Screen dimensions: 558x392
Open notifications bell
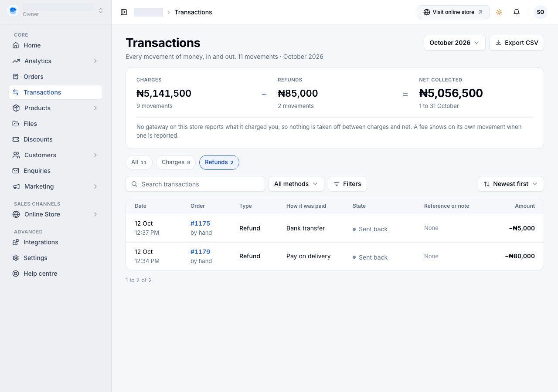coord(517,12)
